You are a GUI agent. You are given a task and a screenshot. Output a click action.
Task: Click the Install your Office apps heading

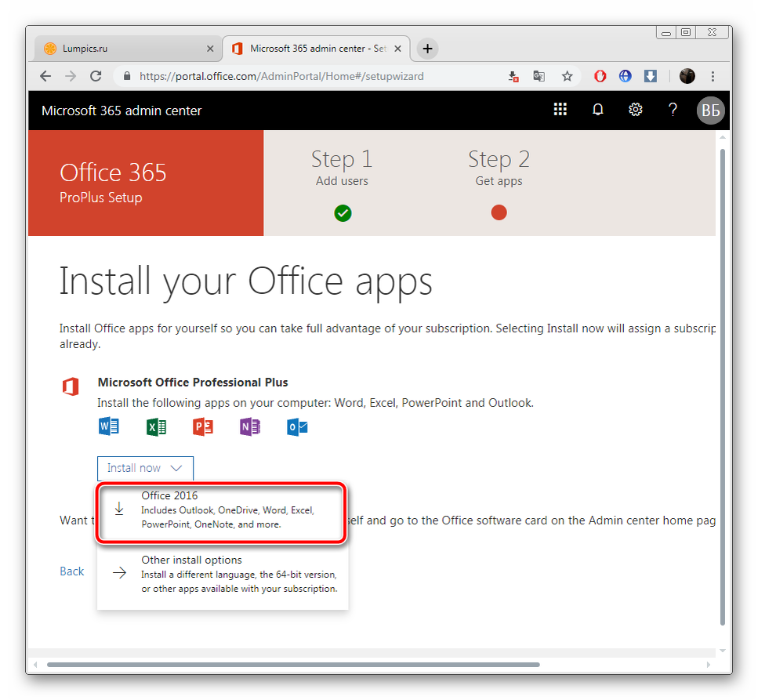coord(245,282)
